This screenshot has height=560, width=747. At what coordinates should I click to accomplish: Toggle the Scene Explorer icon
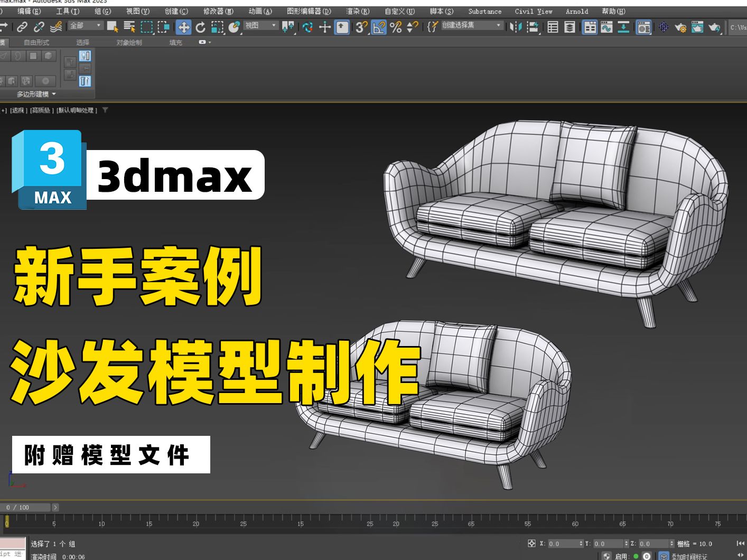553,26
